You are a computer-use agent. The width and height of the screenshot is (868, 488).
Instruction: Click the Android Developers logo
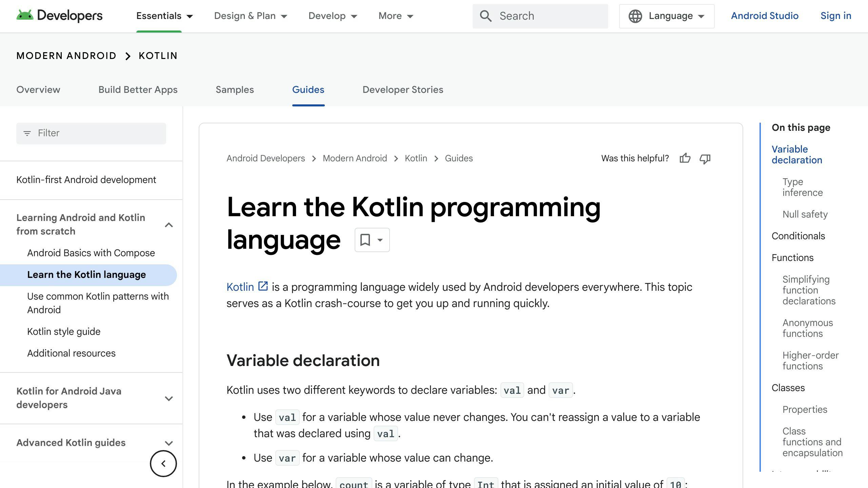click(58, 16)
